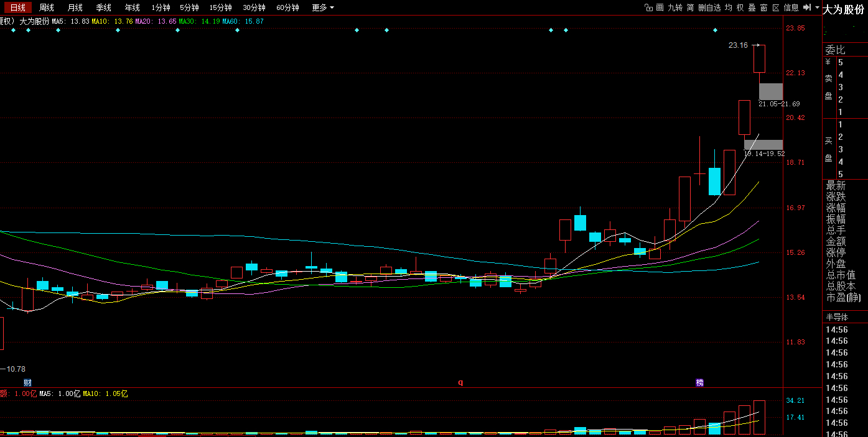868x437 pixels.
Task: Open the 30分钟 chart period
Action: (x=254, y=7)
